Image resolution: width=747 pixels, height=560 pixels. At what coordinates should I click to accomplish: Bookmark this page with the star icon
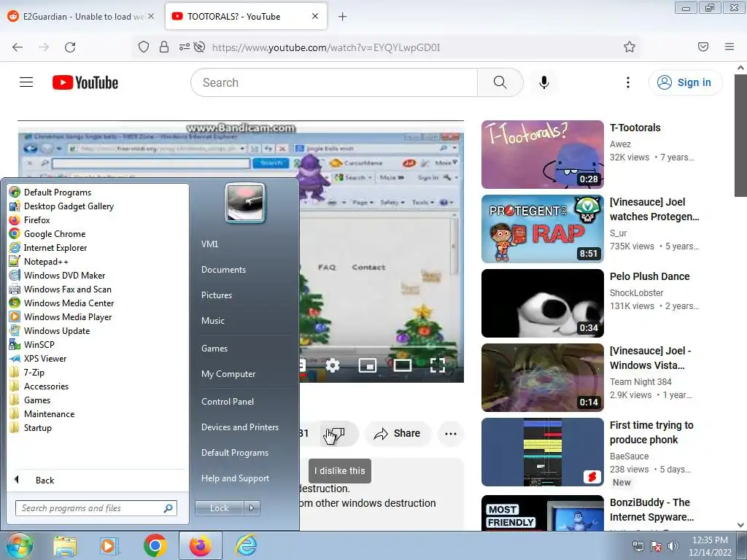coord(630,47)
